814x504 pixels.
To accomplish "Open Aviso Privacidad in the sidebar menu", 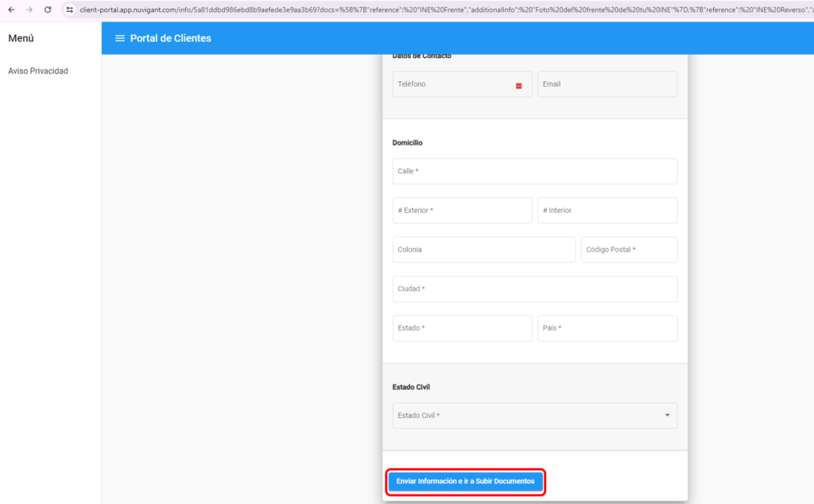I will pyautogui.click(x=38, y=71).
